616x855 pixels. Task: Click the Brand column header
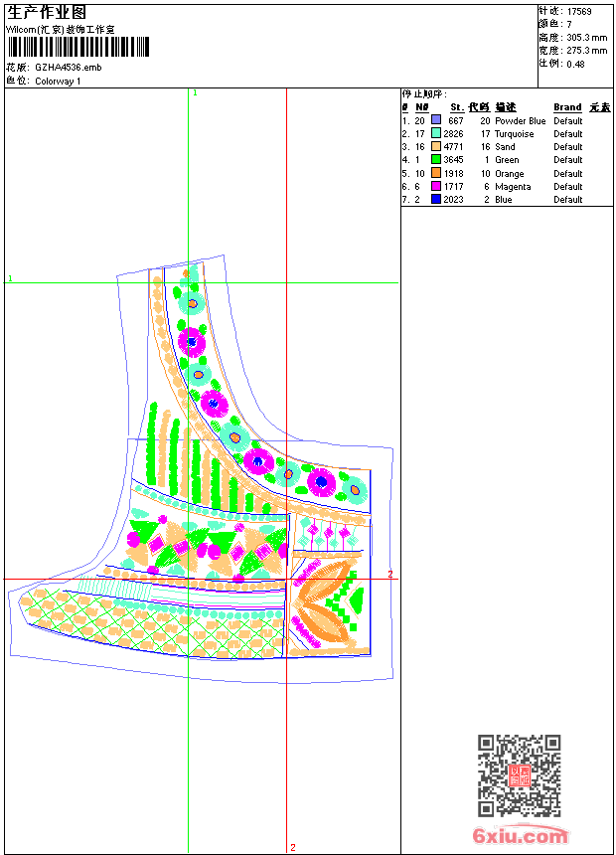(567, 107)
